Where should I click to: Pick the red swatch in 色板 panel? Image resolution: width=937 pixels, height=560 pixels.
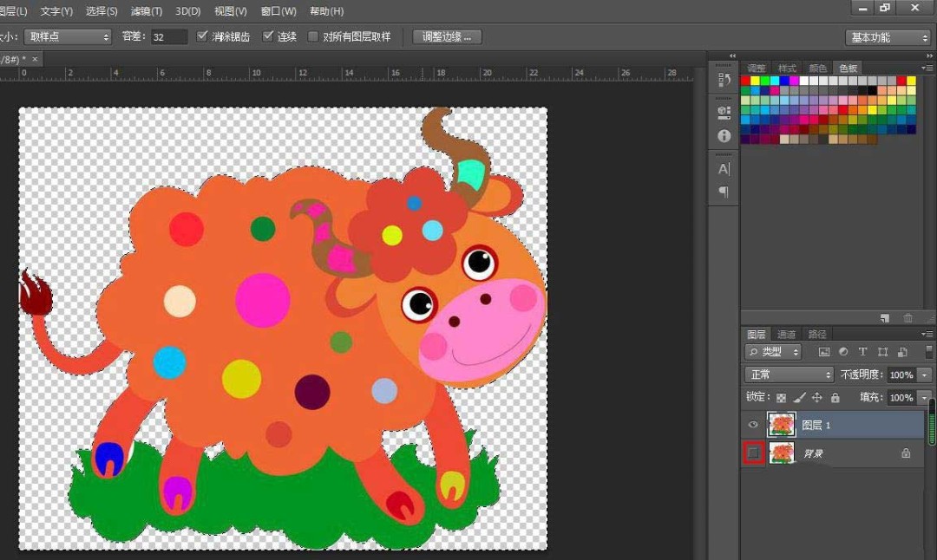[745, 81]
